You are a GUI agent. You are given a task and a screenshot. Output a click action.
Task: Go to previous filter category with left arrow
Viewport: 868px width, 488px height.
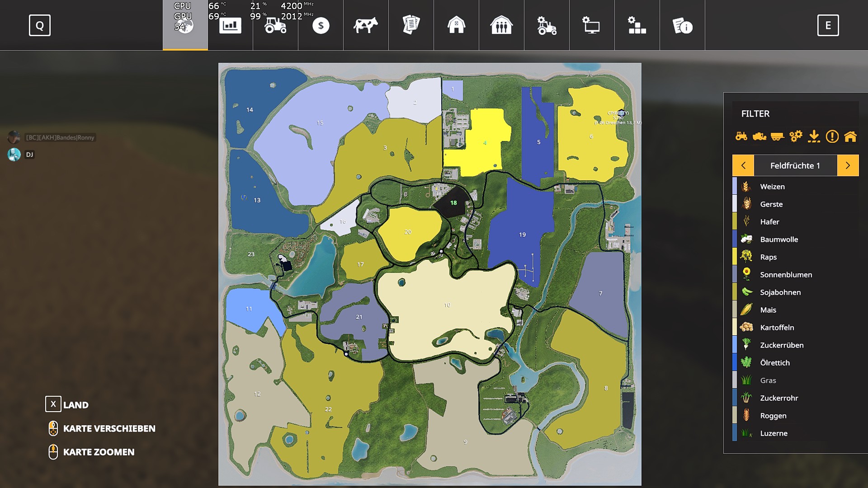743,165
